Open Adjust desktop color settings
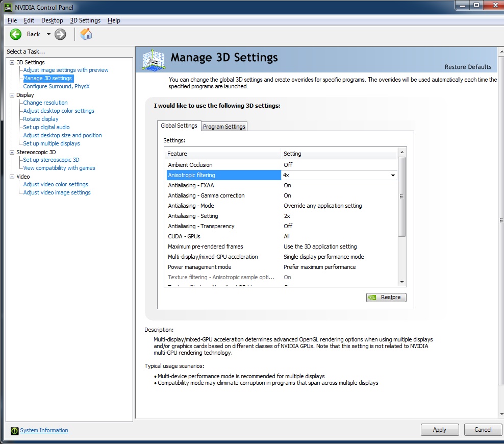504x444 pixels. click(59, 111)
